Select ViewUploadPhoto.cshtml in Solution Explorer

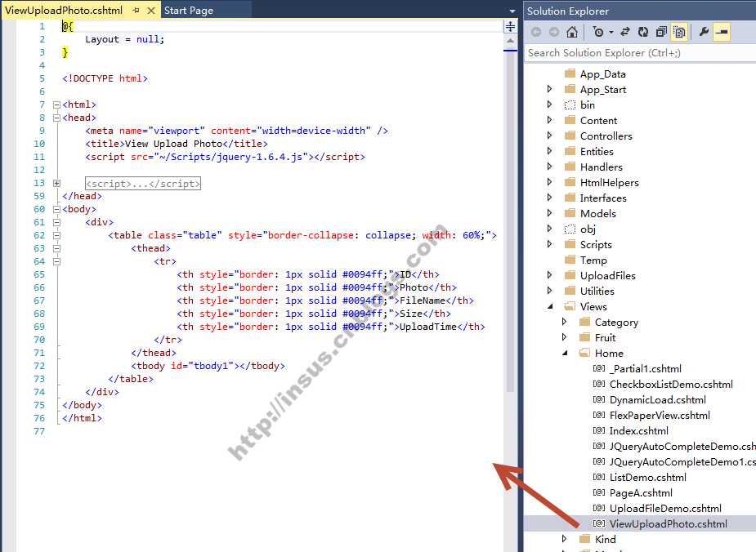point(669,523)
